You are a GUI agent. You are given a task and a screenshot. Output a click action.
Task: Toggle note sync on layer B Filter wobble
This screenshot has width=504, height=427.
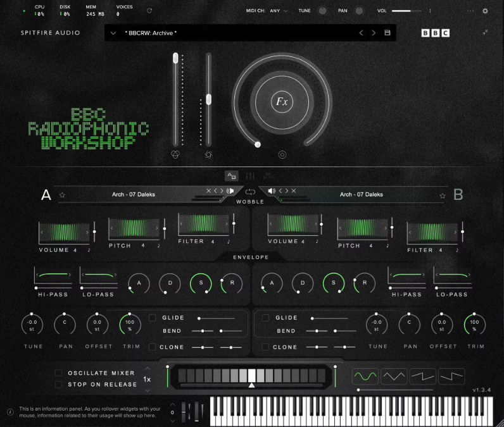coord(457,250)
